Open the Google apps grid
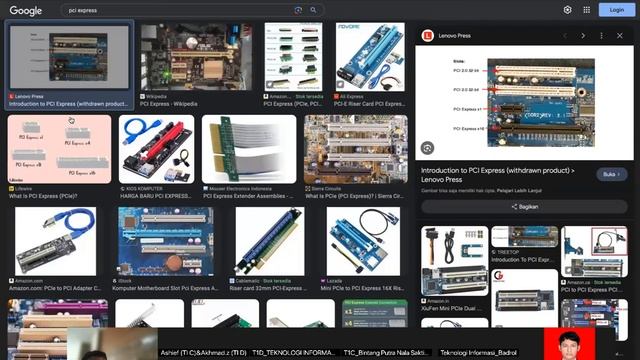This screenshot has height=360, width=640. pyautogui.click(x=587, y=10)
